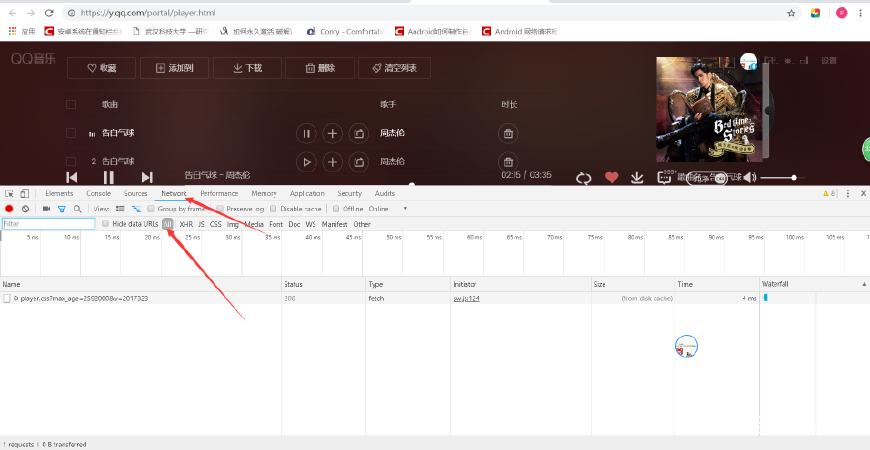Click the DevTools inspect element icon
This screenshot has width=870, height=450.
click(9, 194)
